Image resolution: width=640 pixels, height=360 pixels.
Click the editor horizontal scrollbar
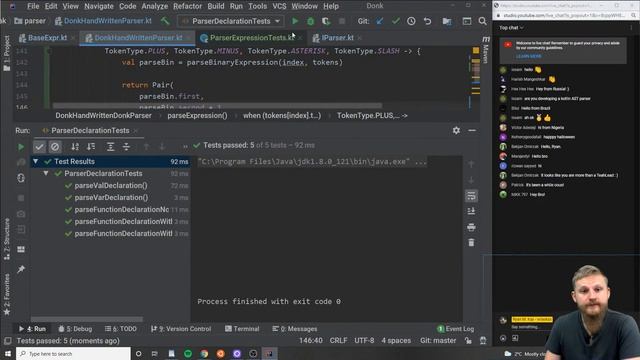[217, 106]
